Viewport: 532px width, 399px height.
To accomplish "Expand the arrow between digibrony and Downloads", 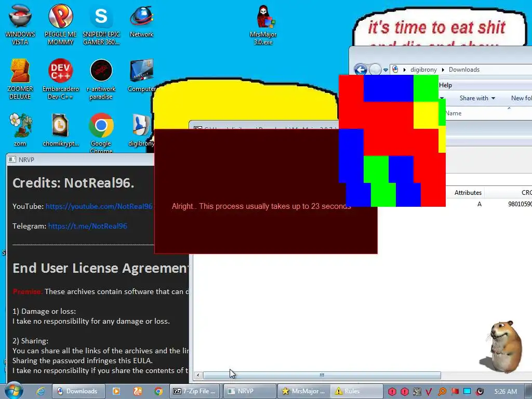I will click(443, 70).
